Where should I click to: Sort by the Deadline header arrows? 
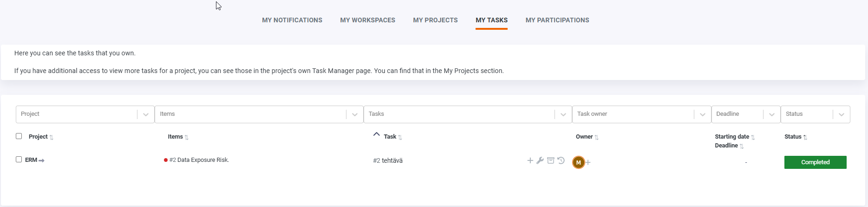(742, 146)
